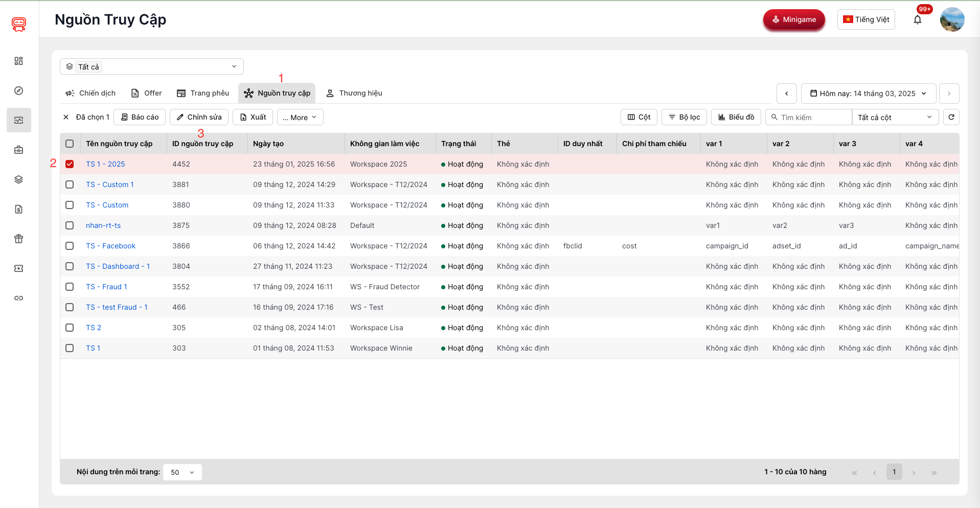Screen dimensions: 980x508
Task: Open the rows-per-page dropdown showing 50
Action: point(183,472)
